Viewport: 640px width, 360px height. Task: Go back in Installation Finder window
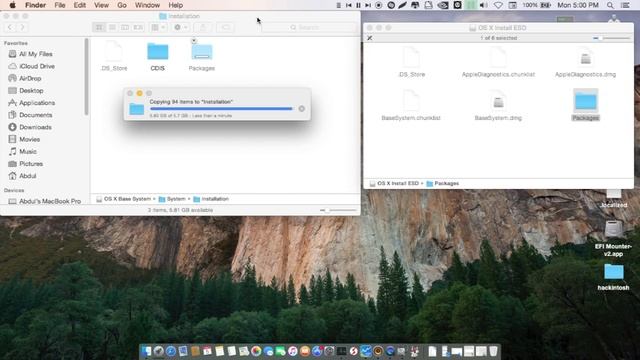[x=10, y=27]
